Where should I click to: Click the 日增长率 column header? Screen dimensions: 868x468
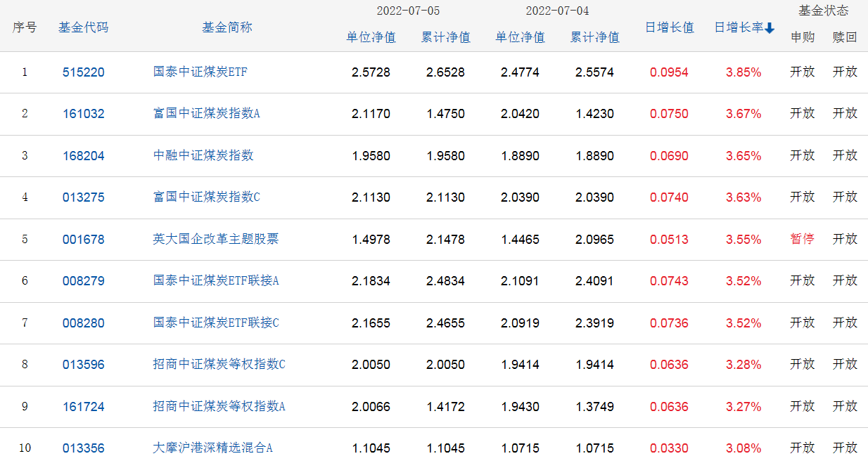(x=739, y=27)
